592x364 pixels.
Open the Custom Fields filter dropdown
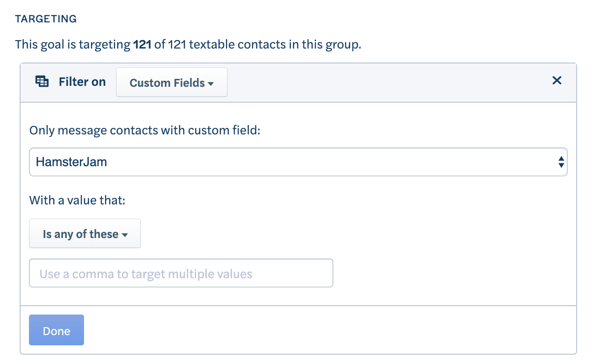[171, 82]
